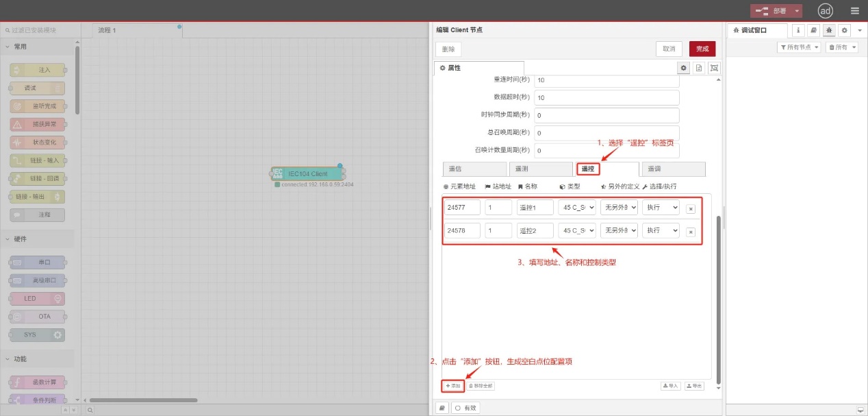Open the debug message info panel icon
Screen dimensions: 868x416
tap(798, 30)
